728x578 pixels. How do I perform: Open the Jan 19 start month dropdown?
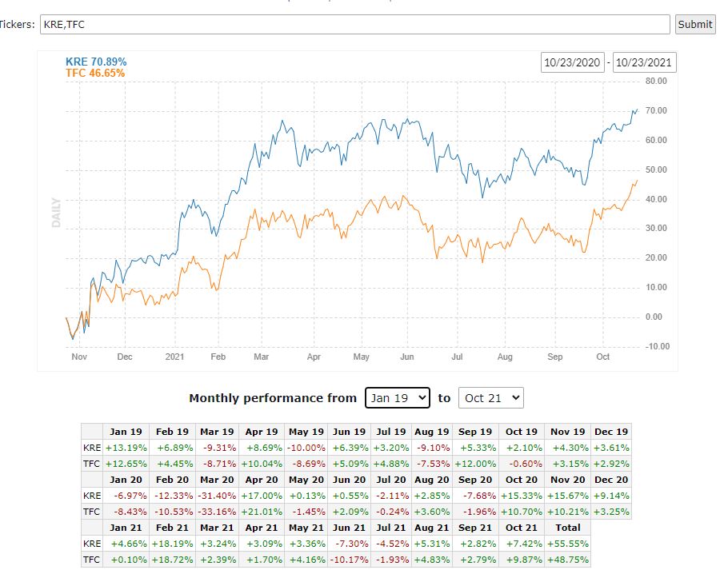pyautogui.click(x=398, y=397)
